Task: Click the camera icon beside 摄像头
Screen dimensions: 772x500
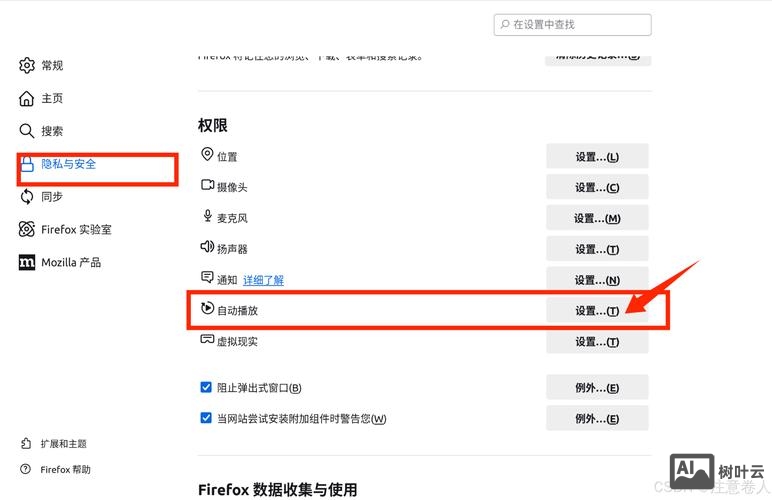Action: pos(207,185)
